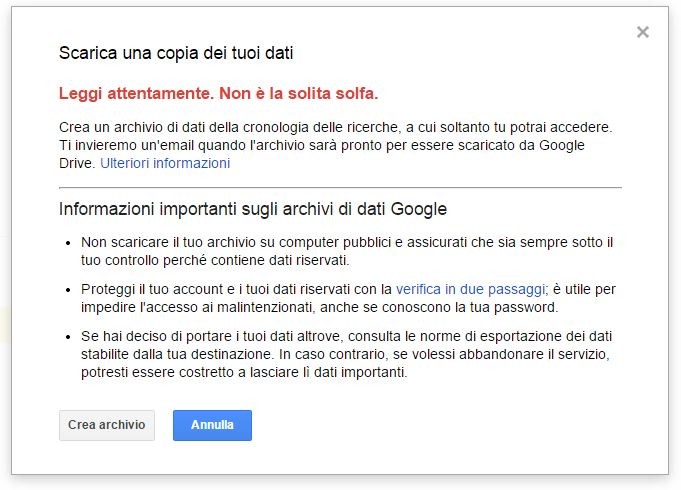681x490 pixels.
Task: Click the bullet dot before Se hai deciso
Action: coord(67,337)
